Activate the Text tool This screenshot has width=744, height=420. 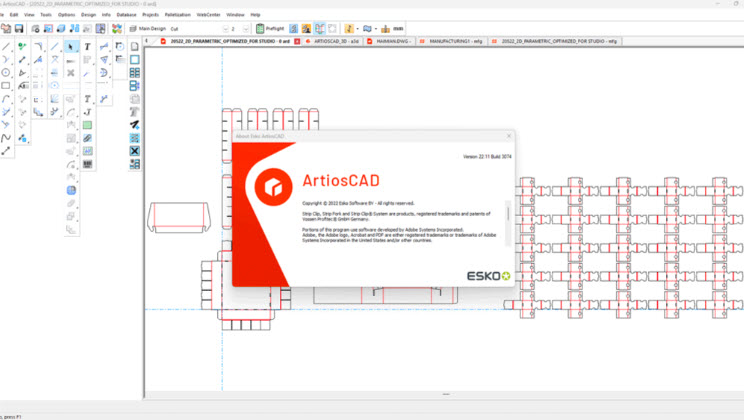[88, 47]
